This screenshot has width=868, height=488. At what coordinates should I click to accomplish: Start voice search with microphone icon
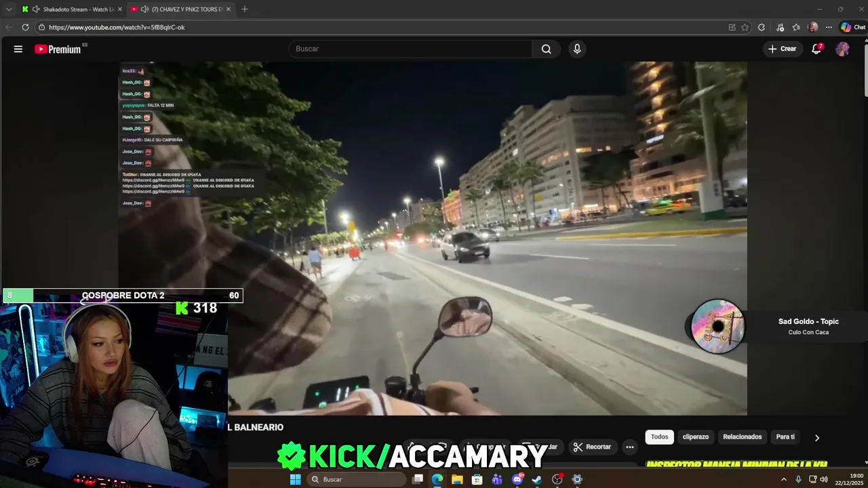click(x=577, y=49)
